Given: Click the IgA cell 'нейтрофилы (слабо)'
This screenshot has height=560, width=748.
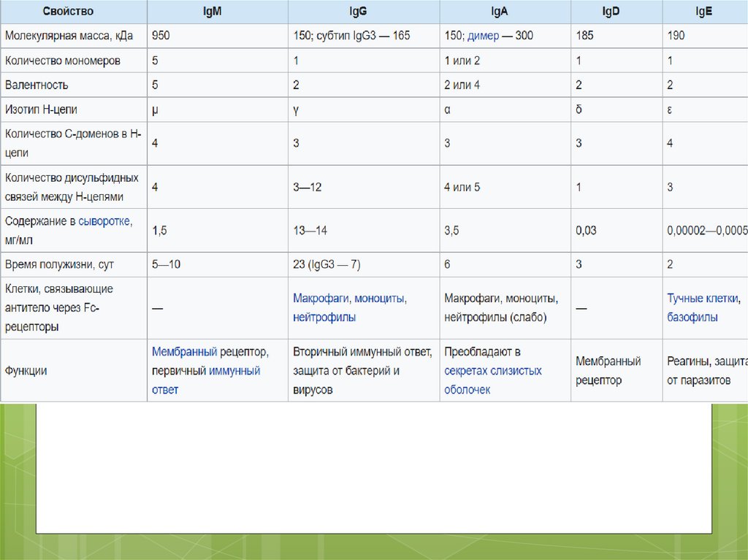Looking at the screenshot, I should coord(495,318).
